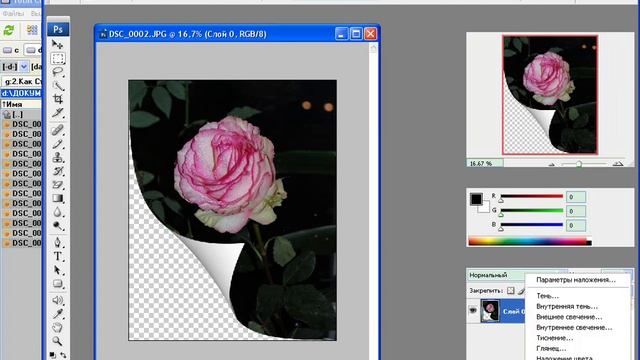The height and width of the screenshot is (360, 640).
Task: Choose Параметры наложения... from the menu
Action: click(x=576, y=280)
